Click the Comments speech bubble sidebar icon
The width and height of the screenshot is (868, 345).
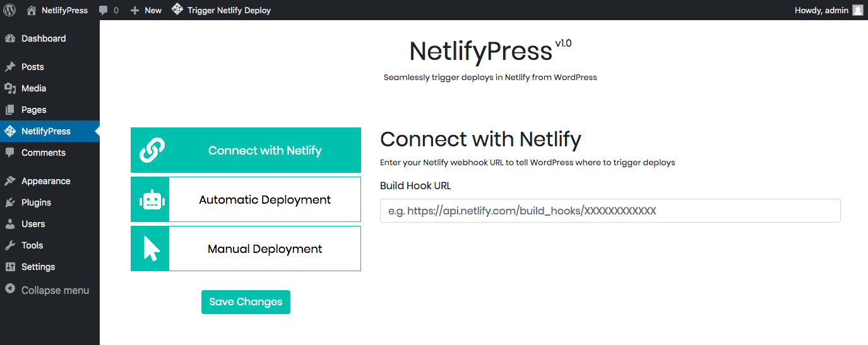pyautogui.click(x=10, y=153)
